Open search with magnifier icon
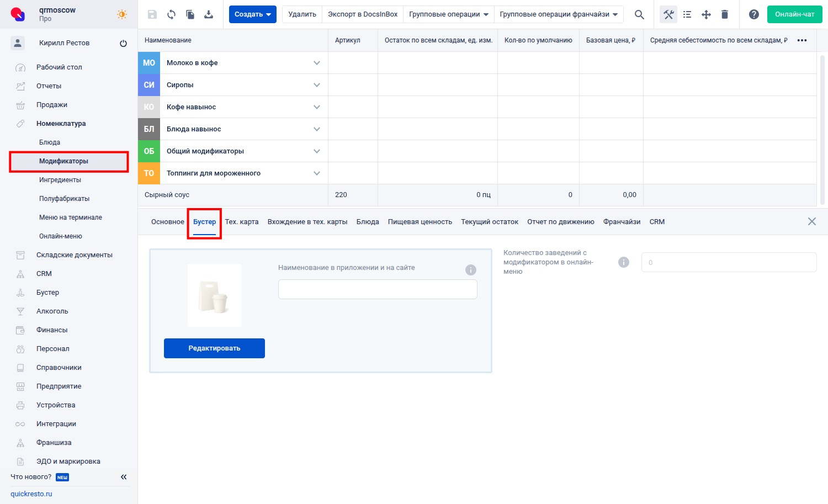828x504 pixels. click(x=639, y=14)
